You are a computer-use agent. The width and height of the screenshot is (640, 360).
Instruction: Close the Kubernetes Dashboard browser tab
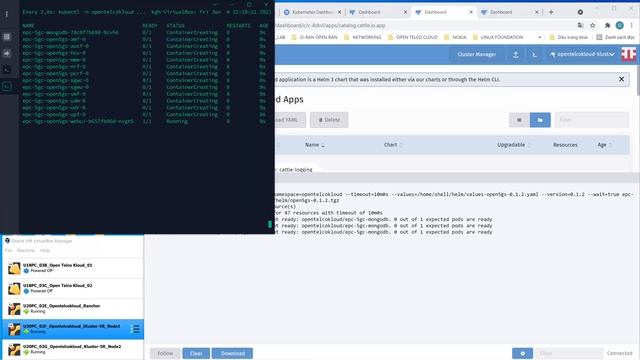pos(339,12)
